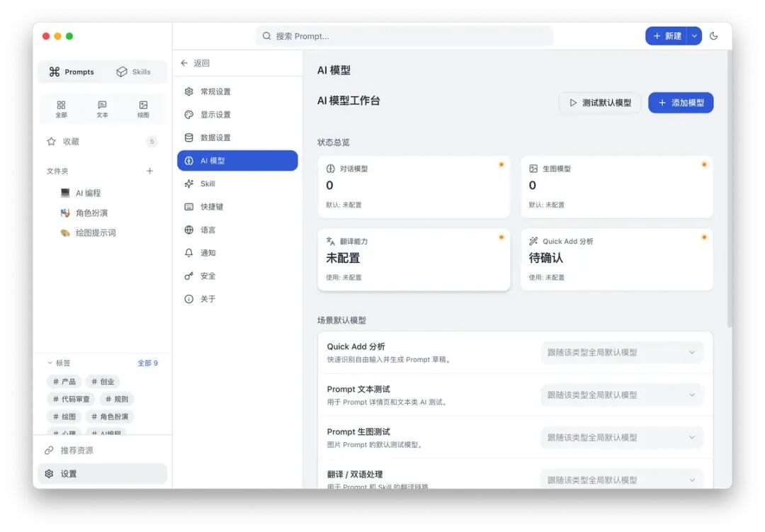
Task: Open the Prompt 生图测试 model dropdown
Action: tap(622, 437)
